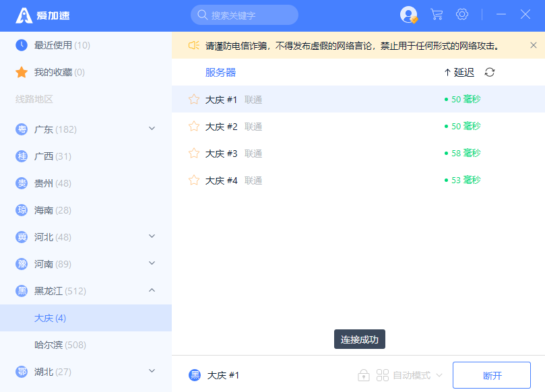Expand the 广东 region chevron
This screenshot has height=392, width=545.
coord(152,128)
